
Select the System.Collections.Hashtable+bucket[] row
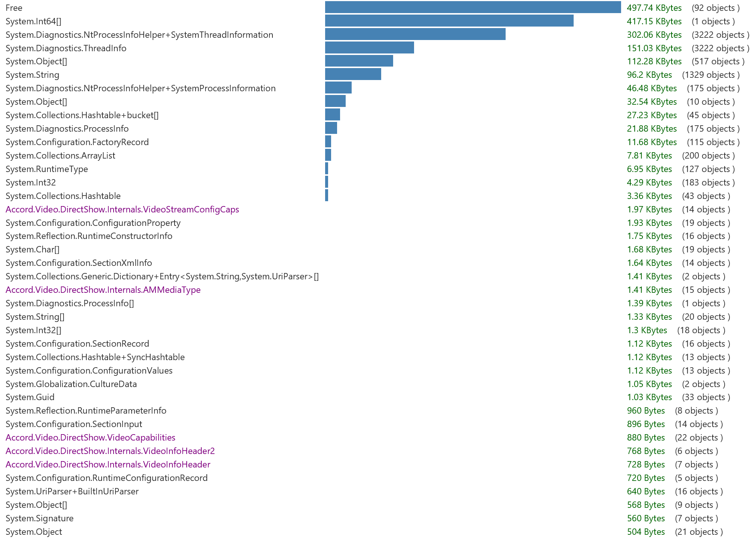[x=82, y=115]
